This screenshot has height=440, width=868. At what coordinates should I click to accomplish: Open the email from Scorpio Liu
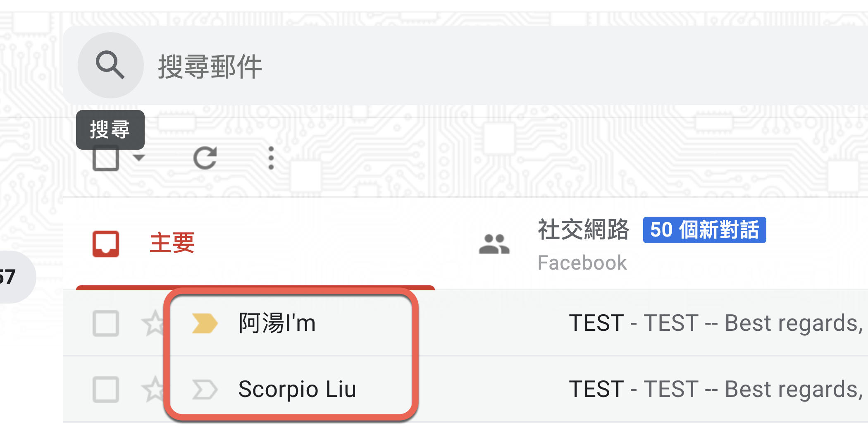coord(297,390)
